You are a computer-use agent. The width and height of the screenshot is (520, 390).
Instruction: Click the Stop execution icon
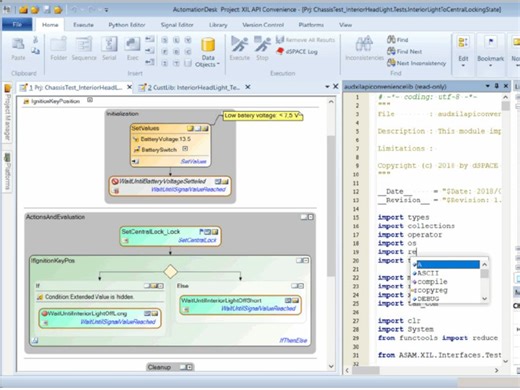(262, 48)
